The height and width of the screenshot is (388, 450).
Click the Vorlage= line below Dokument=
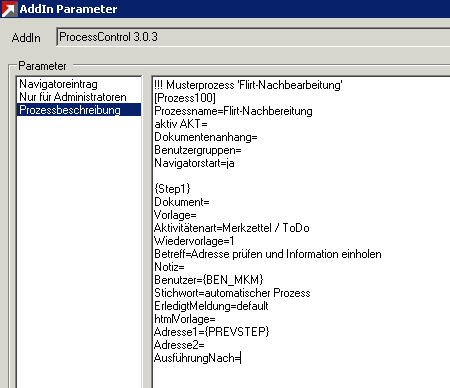coord(175,215)
